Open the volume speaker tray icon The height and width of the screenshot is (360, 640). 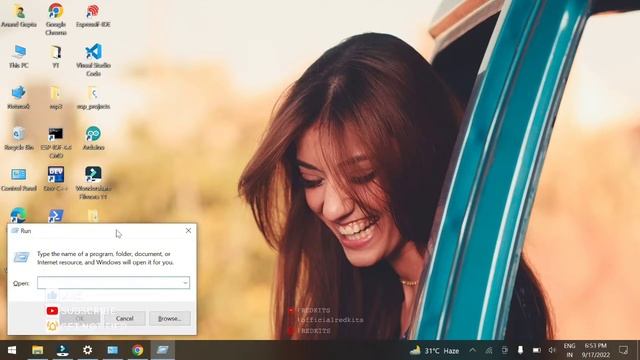pos(552,350)
